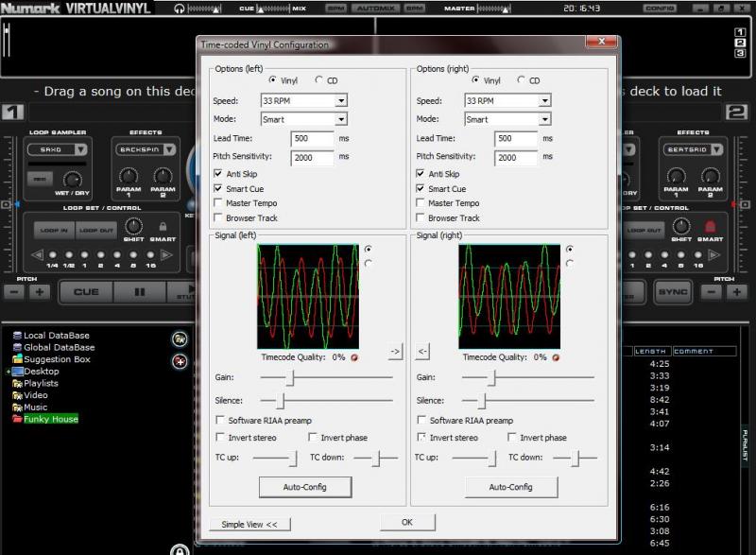
Task: Select CD radio button in left options
Action: pyautogui.click(x=318, y=80)
